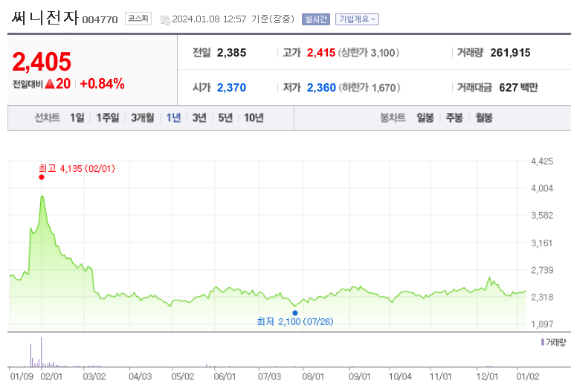This screenshot has height=392, width=571.
Task: Click the 하한가 1,670 text
Action: click(370, 88)
